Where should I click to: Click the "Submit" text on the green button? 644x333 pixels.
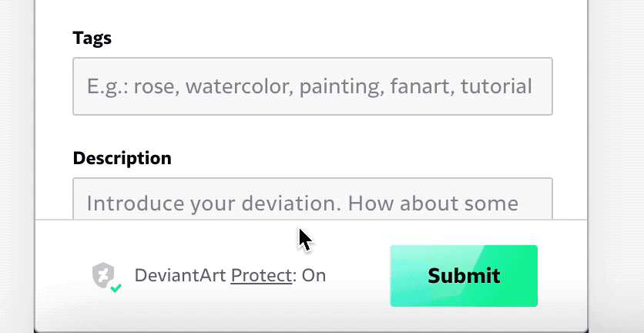point(464,276)
